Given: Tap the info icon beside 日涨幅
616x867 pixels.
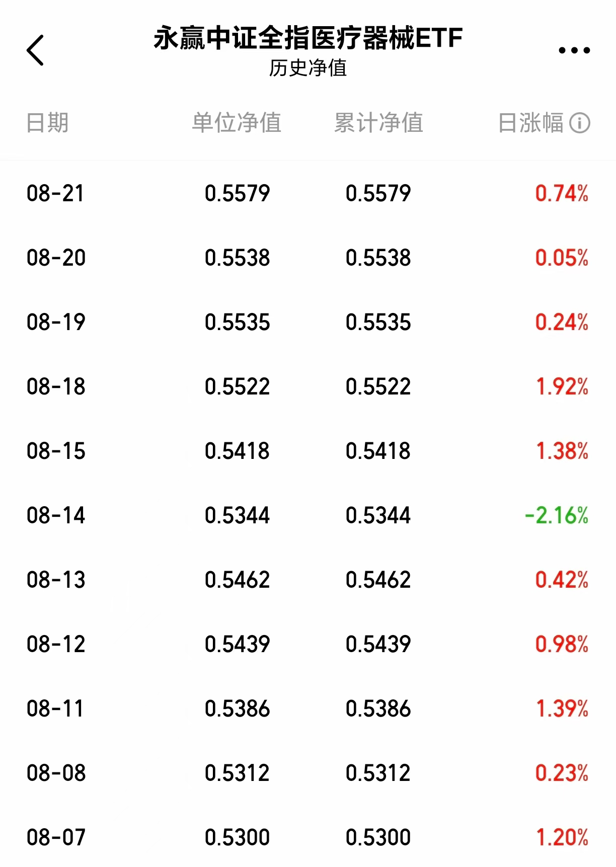Looking at the screenshot, I should tap(580, 123).
